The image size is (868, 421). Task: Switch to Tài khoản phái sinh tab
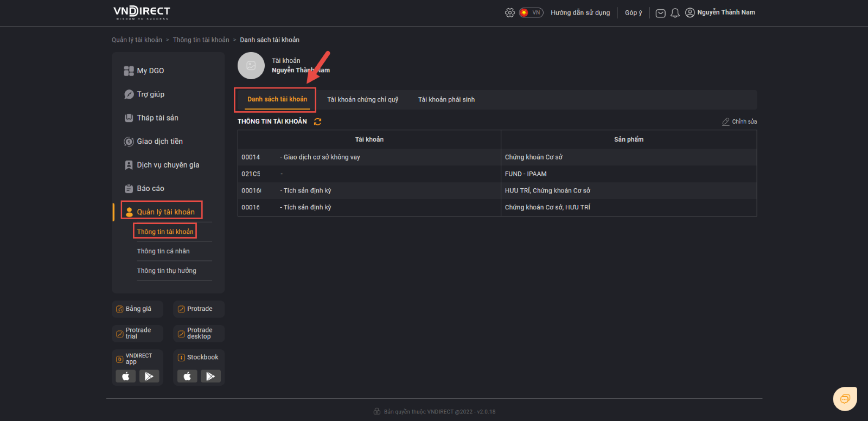pyautogui.click(x=446, y=100)
